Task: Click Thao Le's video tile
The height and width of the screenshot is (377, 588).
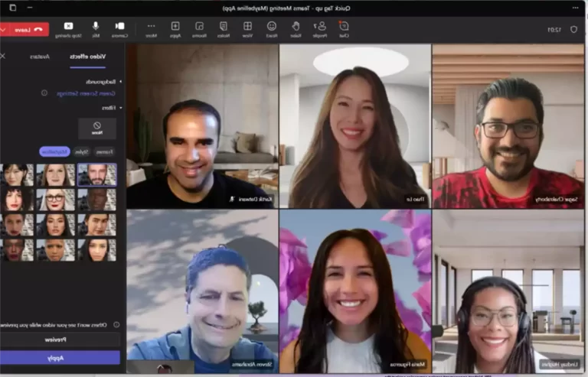Action: click(x=355, y=125)
